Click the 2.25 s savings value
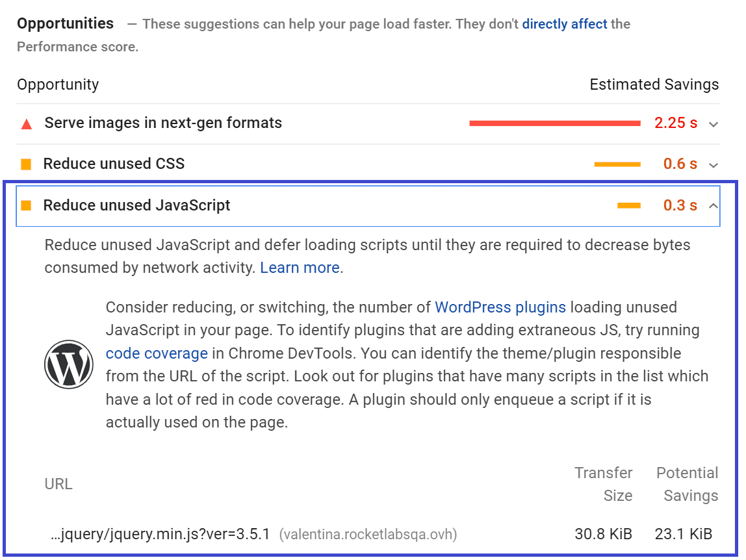746x560 pixels. [676, 123]
